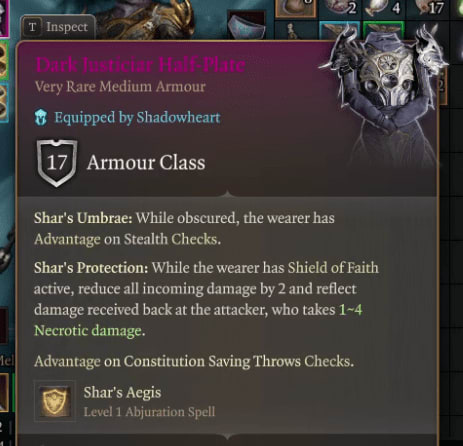Click Constitution Saving Throws Checks text

click(x=238, y=361)
